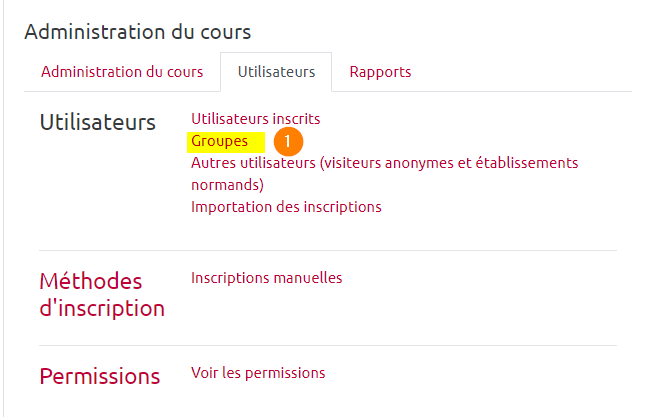Open the Utilisateurs inscrits link
Screen dimensions: 649x417
tap(256, 119)
